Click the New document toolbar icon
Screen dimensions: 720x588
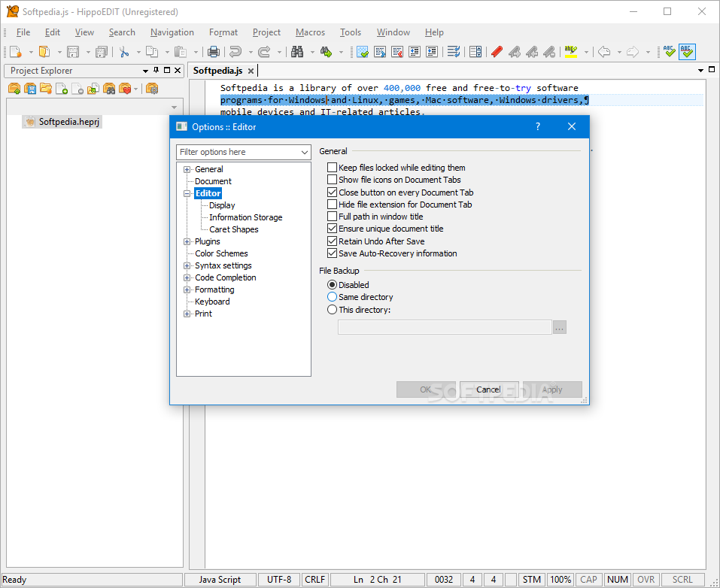point(15,51)
